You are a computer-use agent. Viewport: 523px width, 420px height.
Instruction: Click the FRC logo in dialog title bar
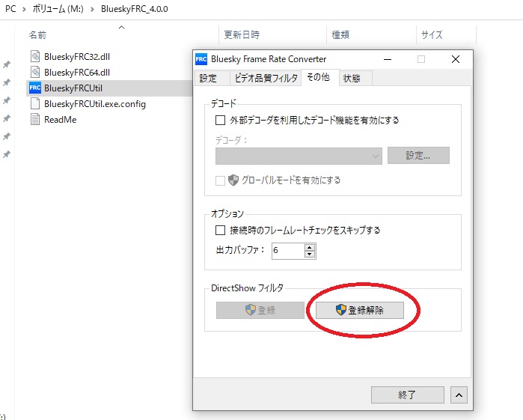pos(201,59)
